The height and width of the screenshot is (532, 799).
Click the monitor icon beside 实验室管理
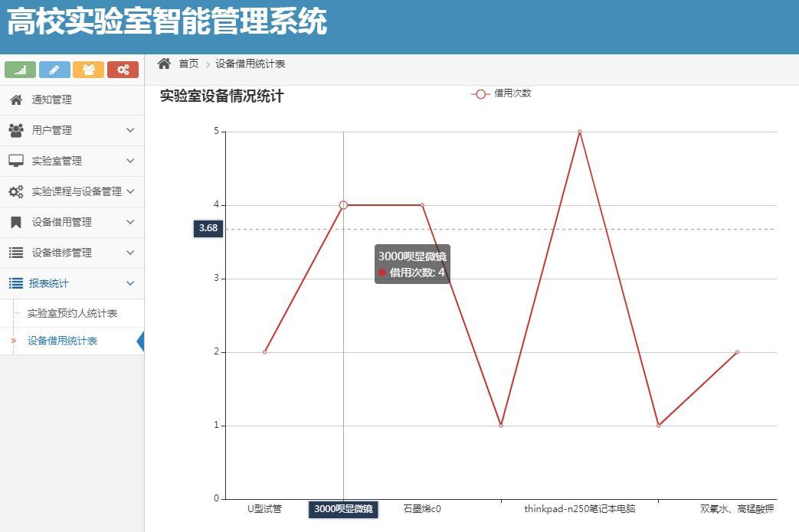pos(16,161)
